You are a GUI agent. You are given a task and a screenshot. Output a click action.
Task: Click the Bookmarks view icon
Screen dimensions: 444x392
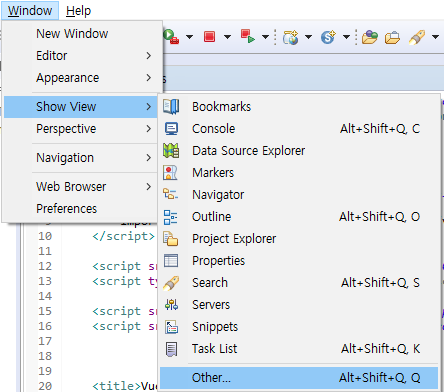click(171, 107)
